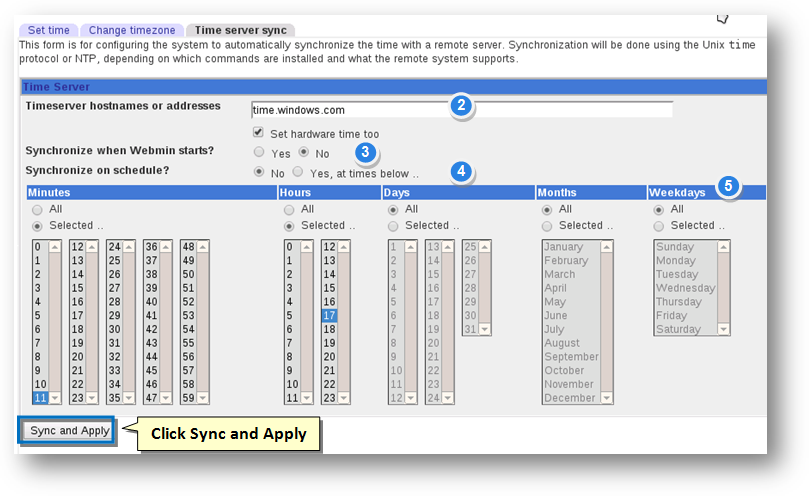Image resolution: width=809 pixels, height=496 pixels.
Task: Switch to the Change timezone tab
Action: [131, 30]
